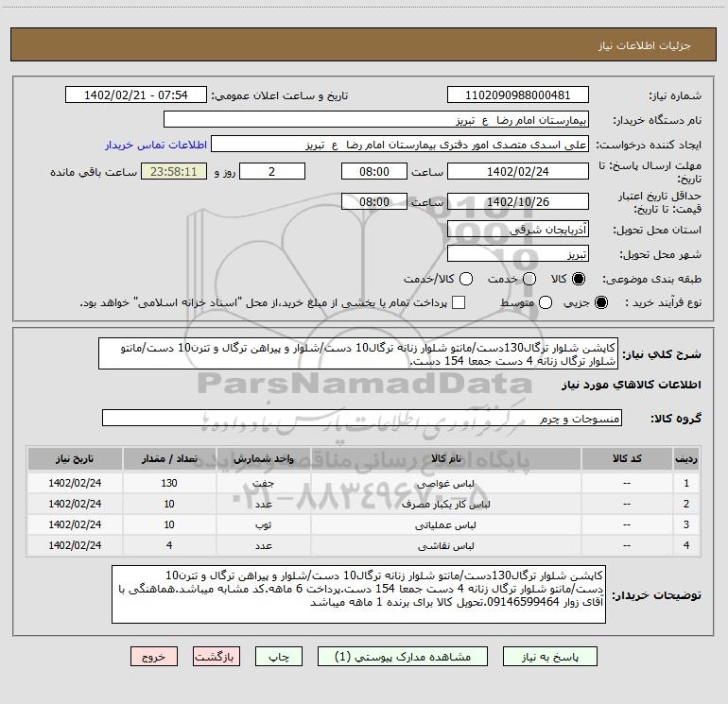Click quantity cell 4 in لباس نقاشی row
This screenshot has height=704, width=728.
pos(169,546)
